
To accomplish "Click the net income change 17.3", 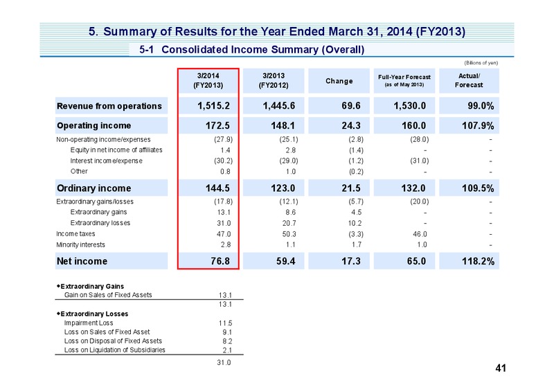I will [x=351, y=261].
